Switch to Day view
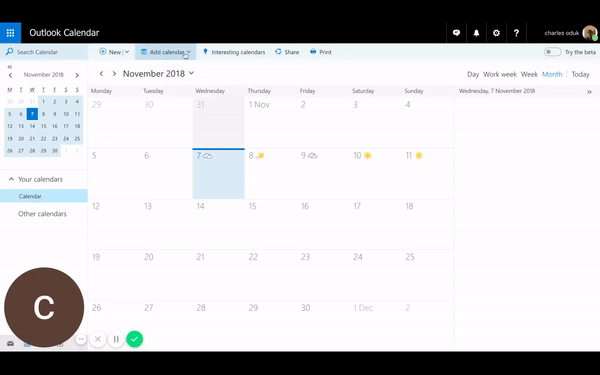The width and height of the screenshot is (600, 375). 473,74
